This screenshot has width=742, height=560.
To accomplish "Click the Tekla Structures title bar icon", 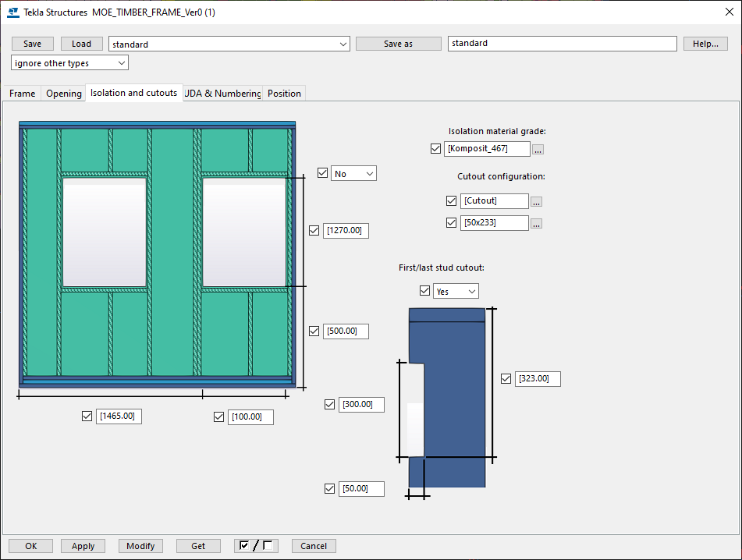I will tap(13, 12).
